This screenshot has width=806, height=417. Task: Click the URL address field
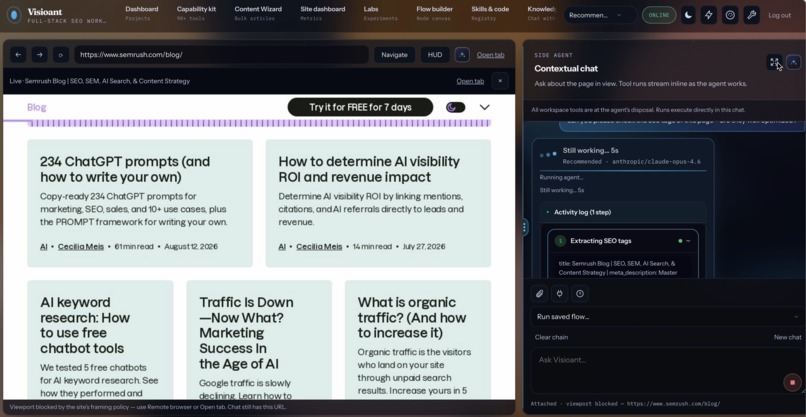(x=222, y=55)
